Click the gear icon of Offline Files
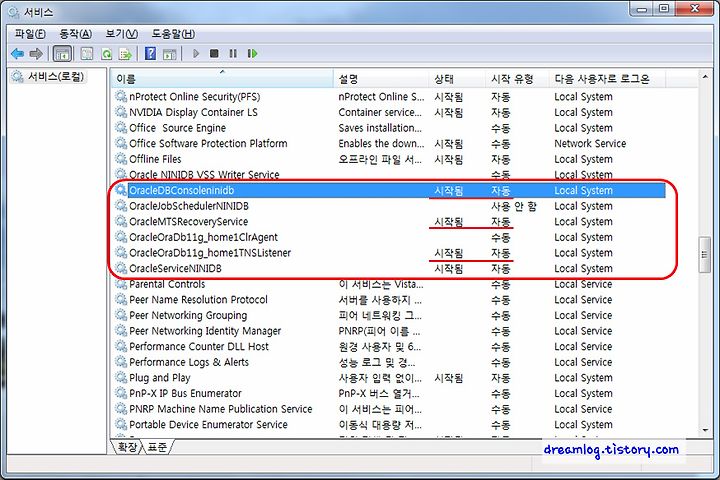The width and height of the screenshot is (720, 480). (121, 159)
